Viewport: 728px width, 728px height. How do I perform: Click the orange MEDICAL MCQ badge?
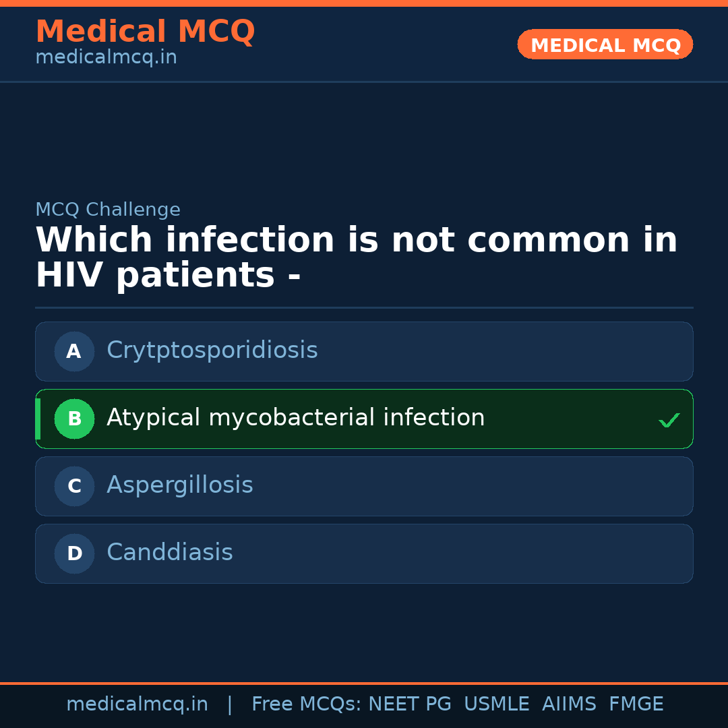click(605, 44)
